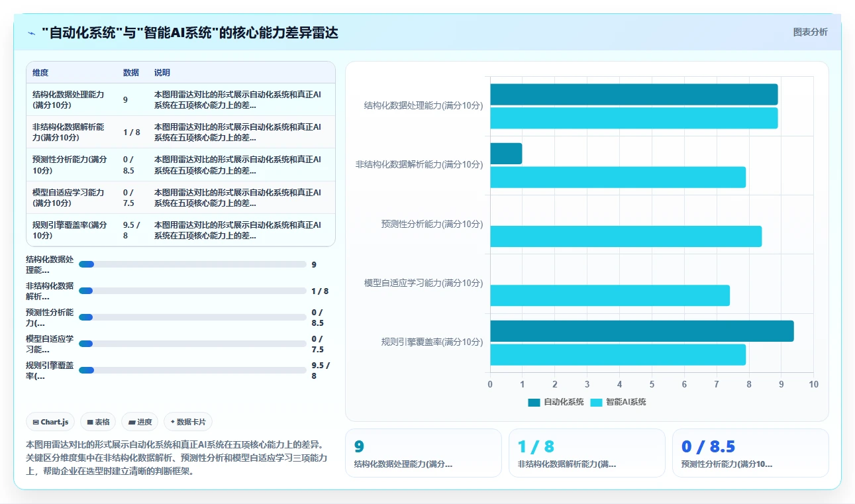Click the chart title heading text
The height and width of the screenshot is (504, 855).
click(x=189, y=33)
